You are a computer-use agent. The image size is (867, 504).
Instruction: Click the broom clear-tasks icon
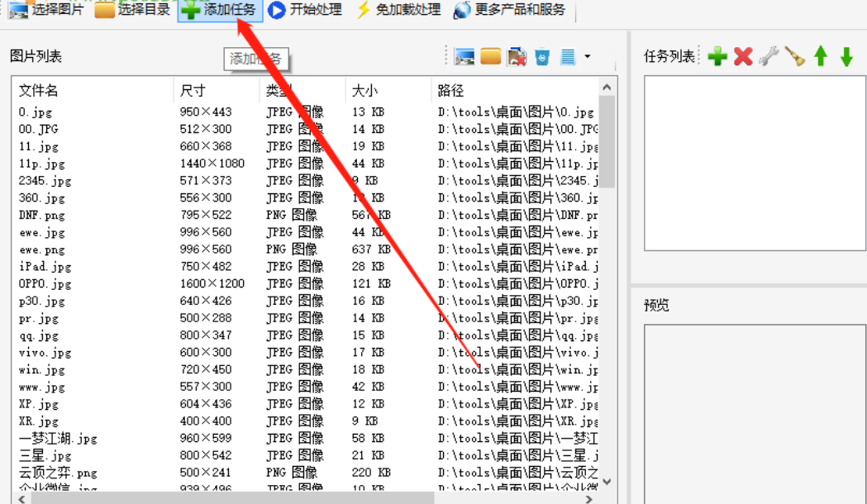(x=794, y=56)
